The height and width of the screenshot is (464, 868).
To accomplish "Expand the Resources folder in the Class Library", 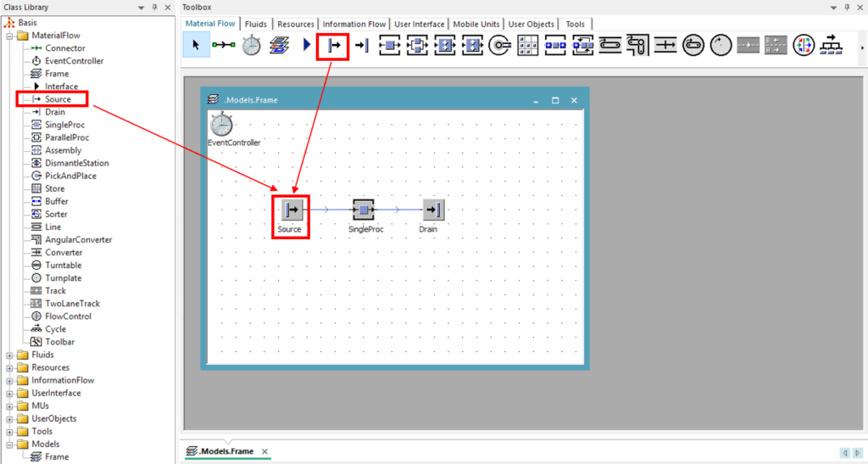I will tap(9, 367).
